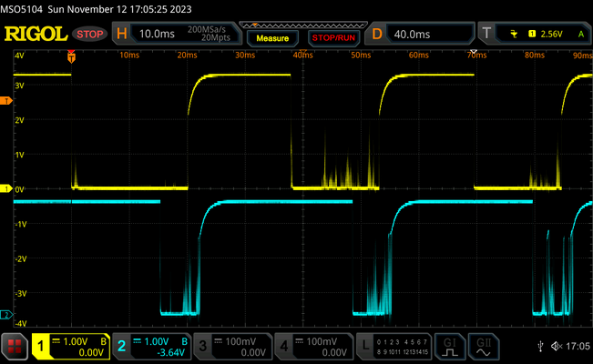
Task: Click the channel 1 1.00V scale value
Action: tap(76, 341)
